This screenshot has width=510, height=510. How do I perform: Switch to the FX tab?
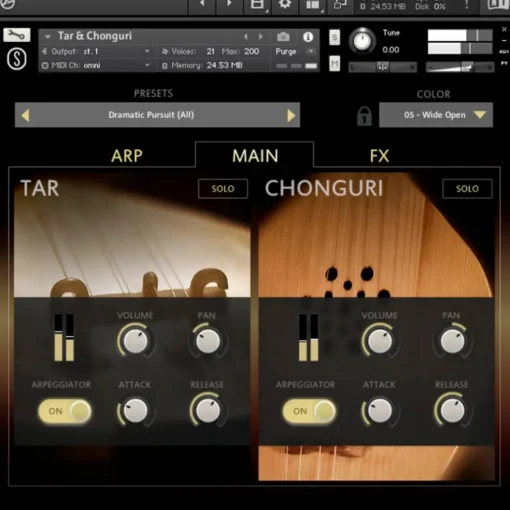click(x=379, y=156)
